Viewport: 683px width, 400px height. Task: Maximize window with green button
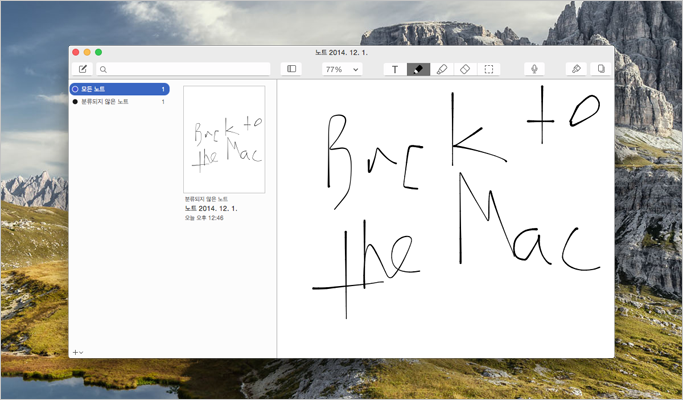[98, 52]
